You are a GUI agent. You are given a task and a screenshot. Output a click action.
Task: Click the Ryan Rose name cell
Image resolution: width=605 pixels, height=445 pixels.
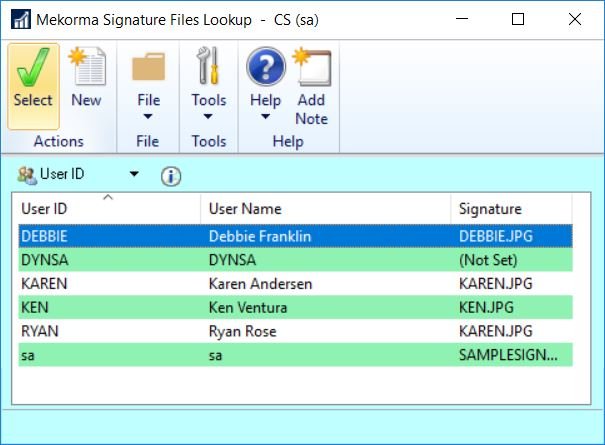(243, 332)
